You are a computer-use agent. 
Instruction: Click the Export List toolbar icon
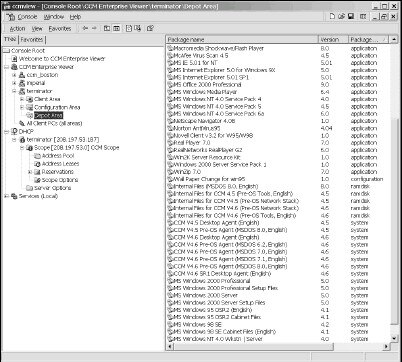138,28
